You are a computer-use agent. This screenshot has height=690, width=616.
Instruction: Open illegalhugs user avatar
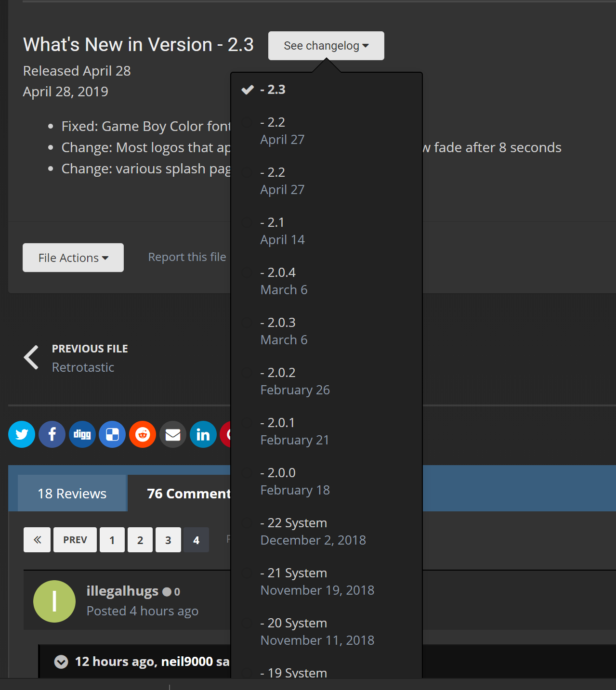(x=54, y=601)
